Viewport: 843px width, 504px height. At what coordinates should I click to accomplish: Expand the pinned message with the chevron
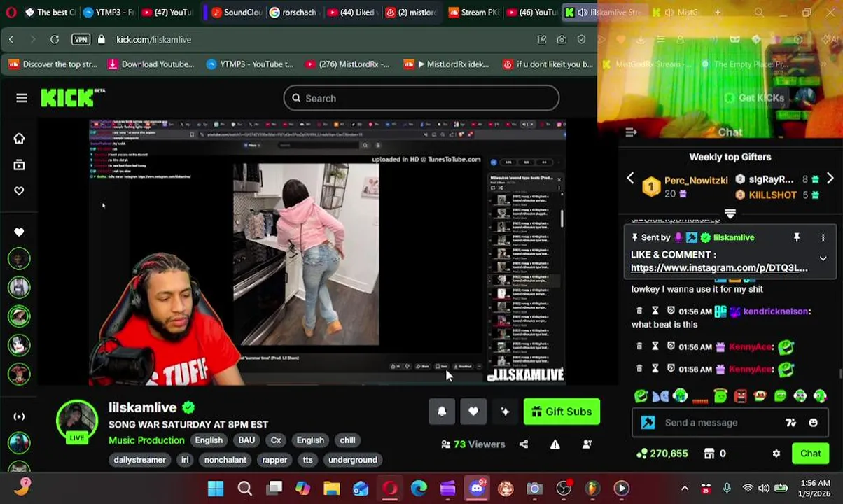[x=823, y=258]
